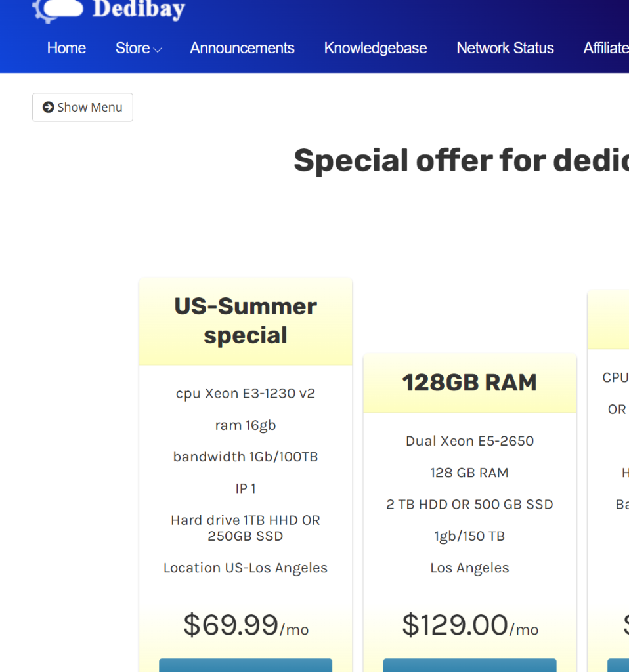The height and width of the screenshot is (672, 629).
Task: Click the right-arrow icon in Show Menu
Action: click(48, 107)
